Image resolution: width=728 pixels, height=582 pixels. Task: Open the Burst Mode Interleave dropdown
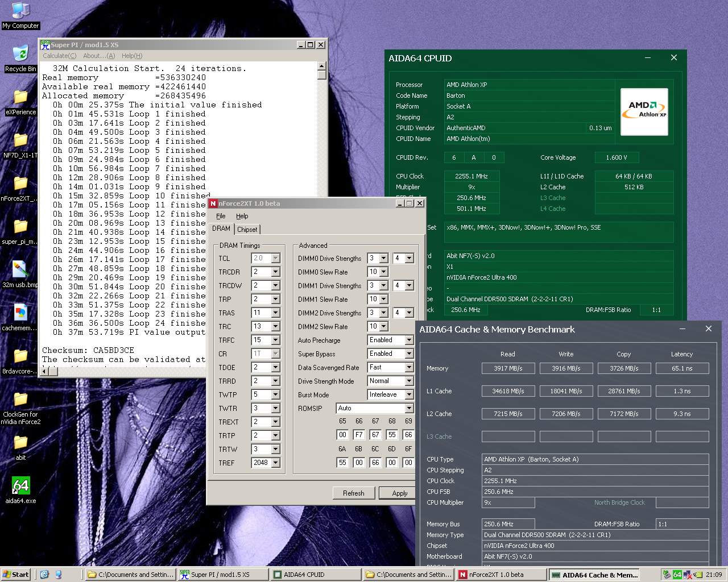tap(408, 394)
